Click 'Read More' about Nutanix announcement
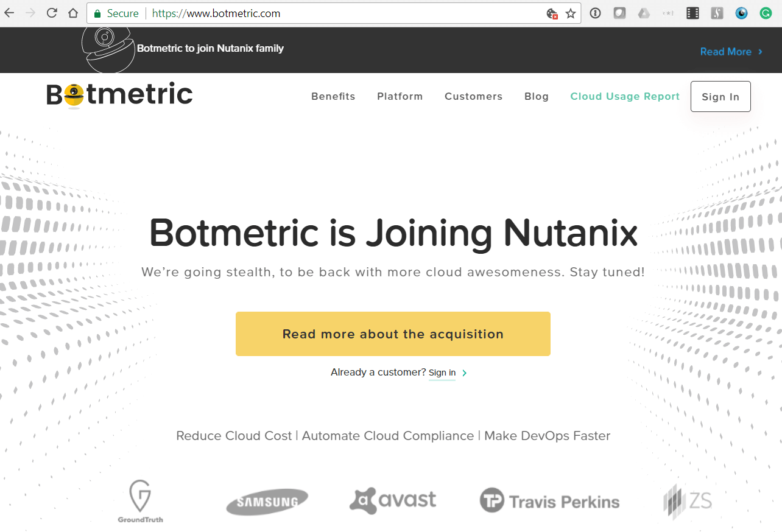 coord(726,52)
